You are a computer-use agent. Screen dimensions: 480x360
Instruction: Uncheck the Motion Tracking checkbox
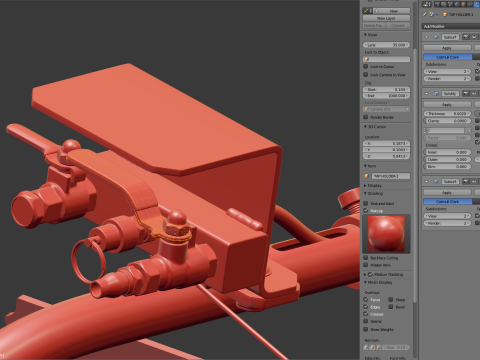pyautogui.click(x=370, y=274)
